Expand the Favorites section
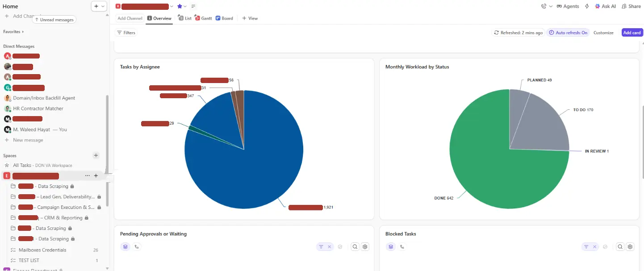 coord(13,32)
